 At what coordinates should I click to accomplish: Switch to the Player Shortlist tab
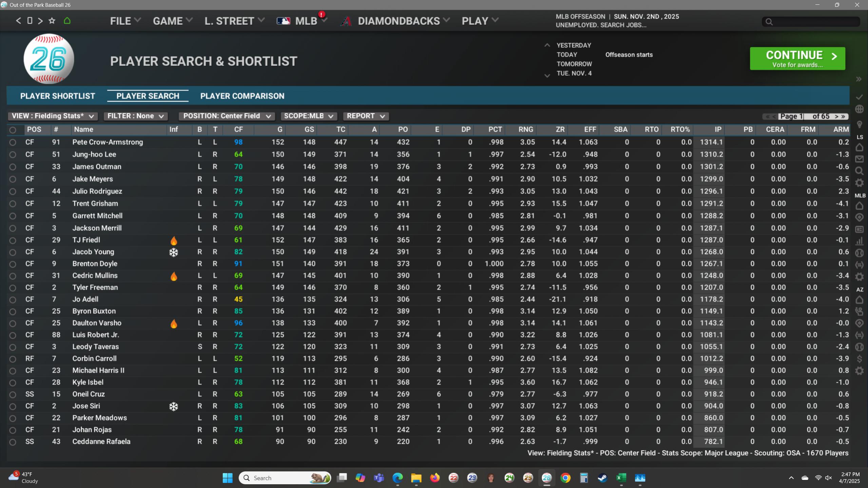(58, 96)
